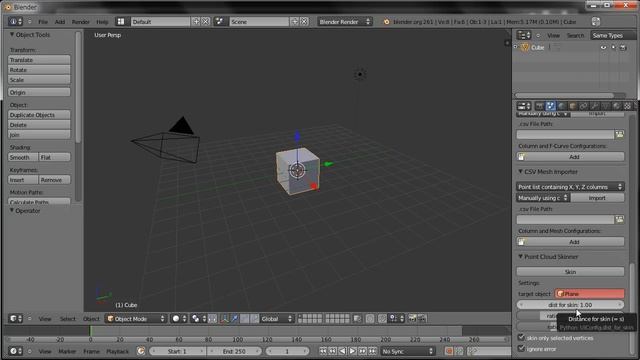Click the Render properties tab icon
Screen dimensions: 640x360
[x=540, y=106]
